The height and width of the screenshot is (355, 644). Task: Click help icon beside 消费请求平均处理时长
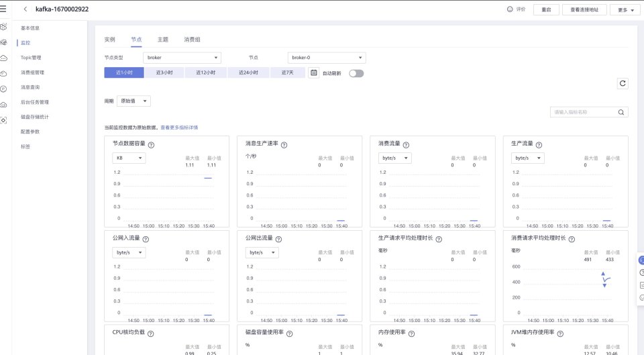coord(572,239)
